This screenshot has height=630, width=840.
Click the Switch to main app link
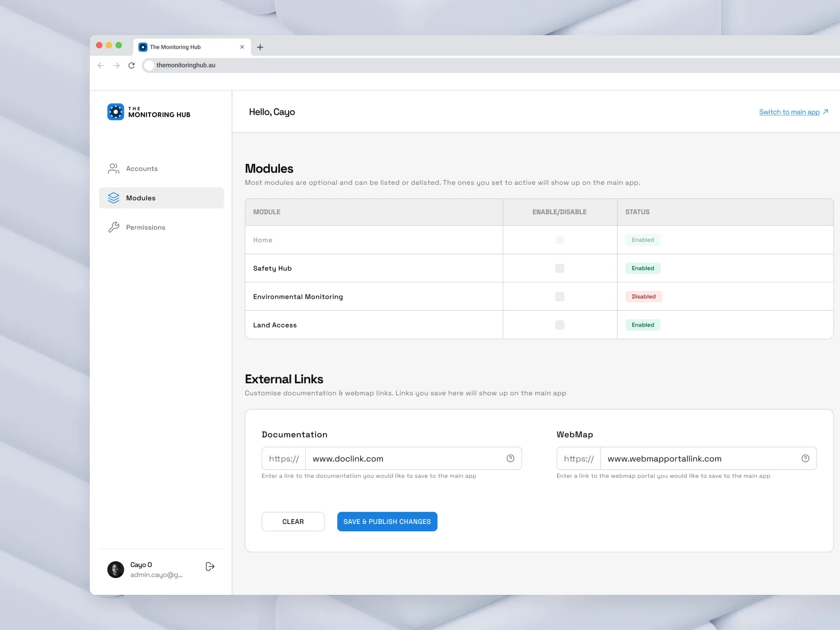coord(789,112)
